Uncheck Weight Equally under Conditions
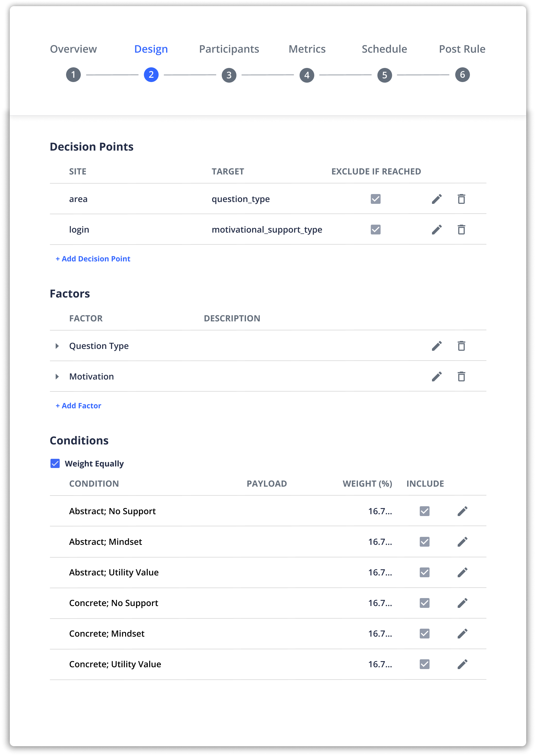Viewport: 536px width, 756px height. click(x=55, y=463)
